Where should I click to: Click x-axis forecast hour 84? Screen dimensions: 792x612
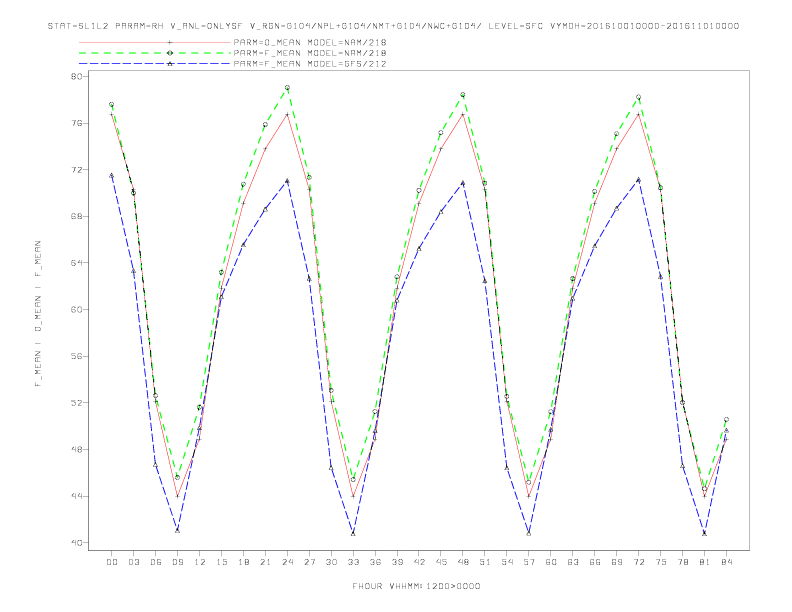(x=727, y=562)
